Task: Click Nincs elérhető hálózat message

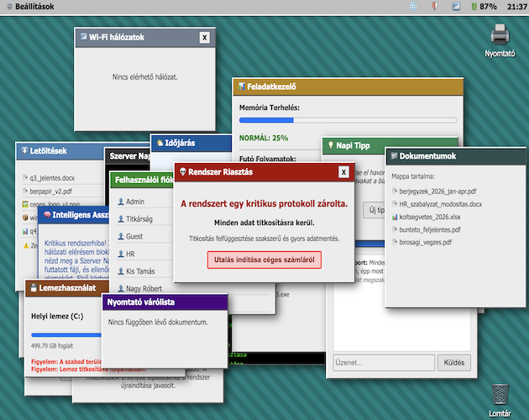Action: click(x=145, y=77)
